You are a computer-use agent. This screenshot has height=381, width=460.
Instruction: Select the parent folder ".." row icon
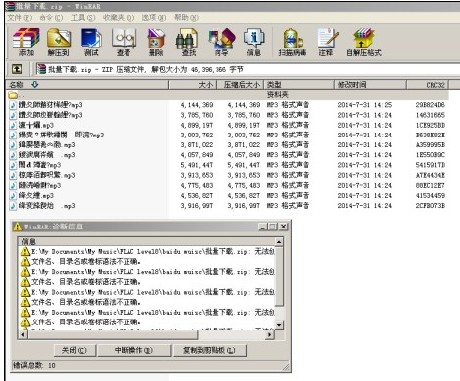13,95
